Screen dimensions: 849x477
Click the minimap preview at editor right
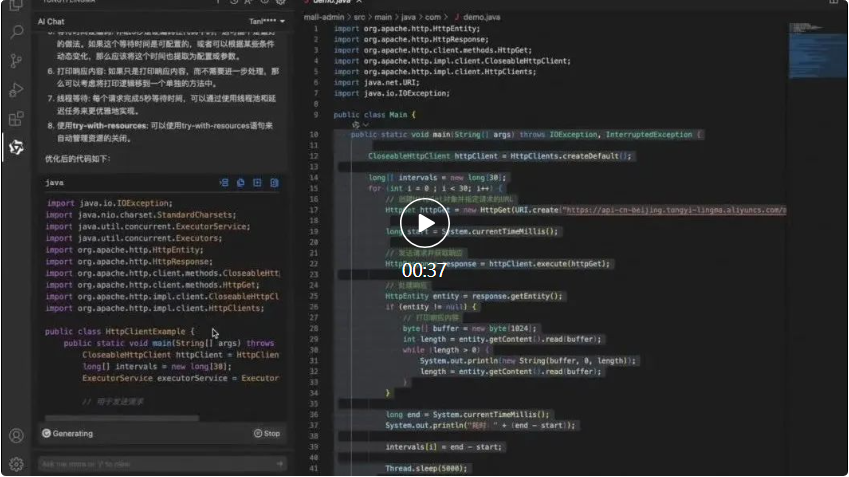click(x=817, y=51)
